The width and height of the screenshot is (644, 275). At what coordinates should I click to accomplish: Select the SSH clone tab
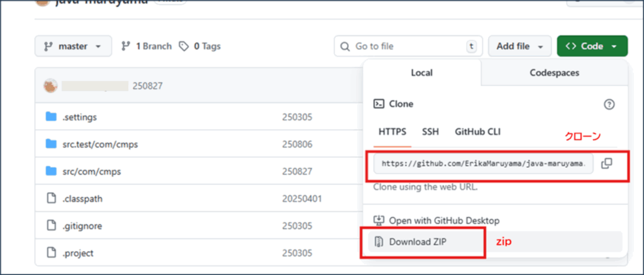coord(431,132)
